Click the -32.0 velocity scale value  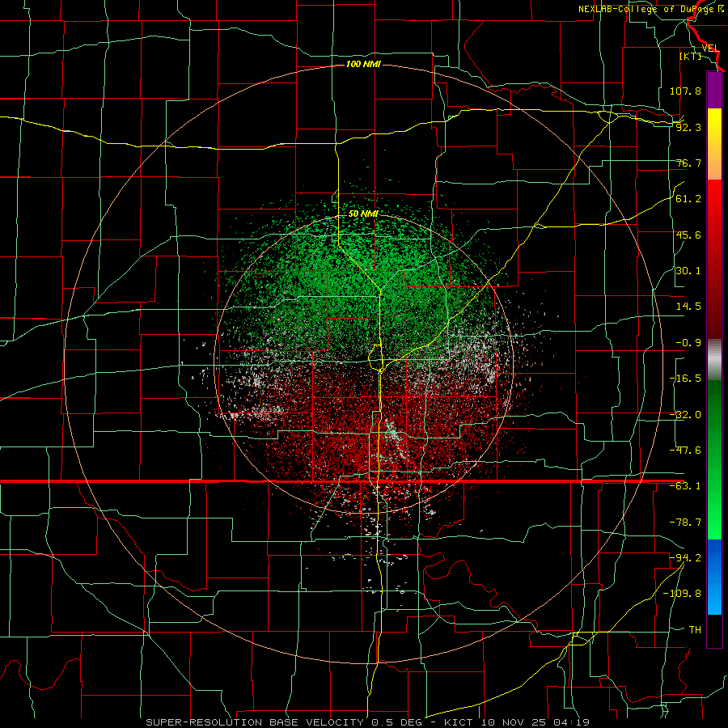coord(685,415)
